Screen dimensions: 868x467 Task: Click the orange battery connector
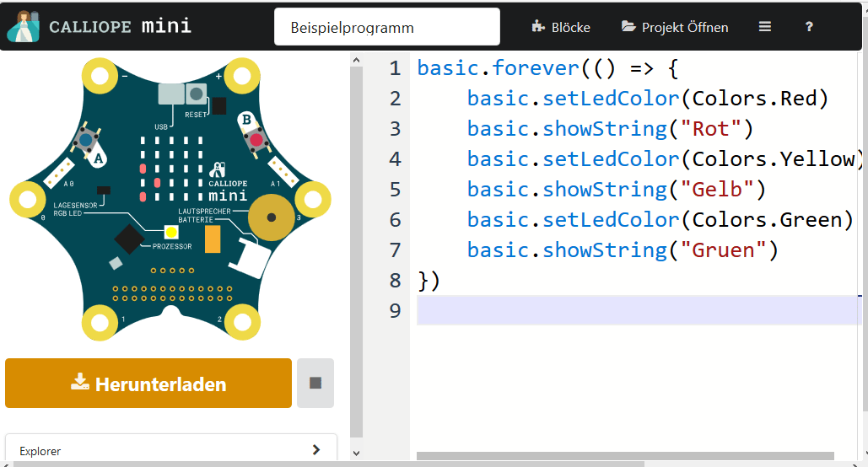[x=213, y=239]
